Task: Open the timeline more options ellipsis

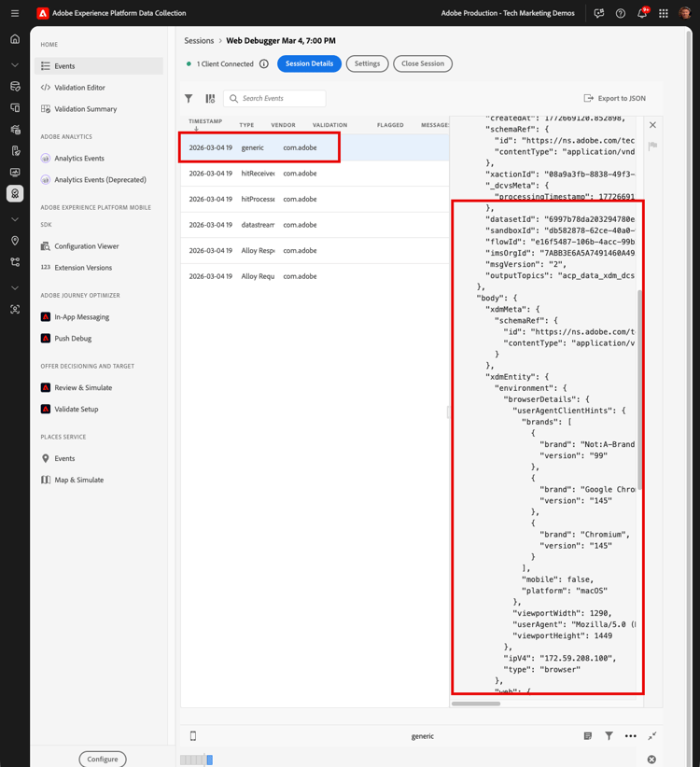Action: (x=631, y=735)
